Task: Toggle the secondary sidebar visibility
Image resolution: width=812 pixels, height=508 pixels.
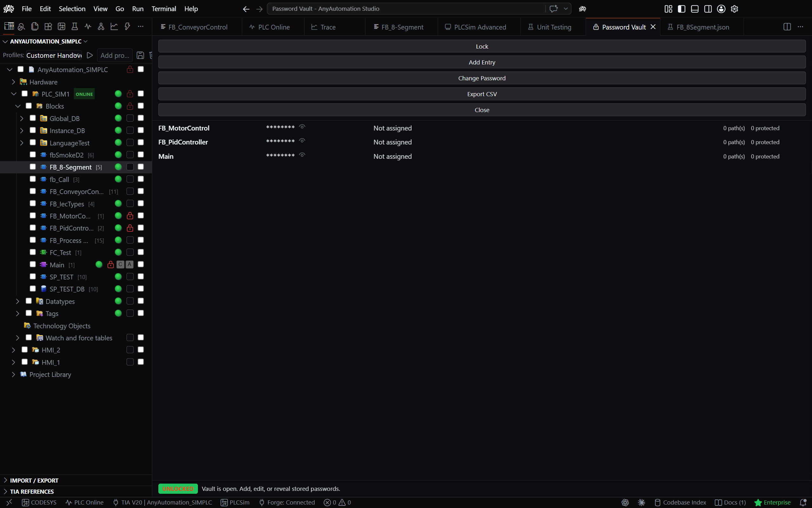Action: coord(708,9)
